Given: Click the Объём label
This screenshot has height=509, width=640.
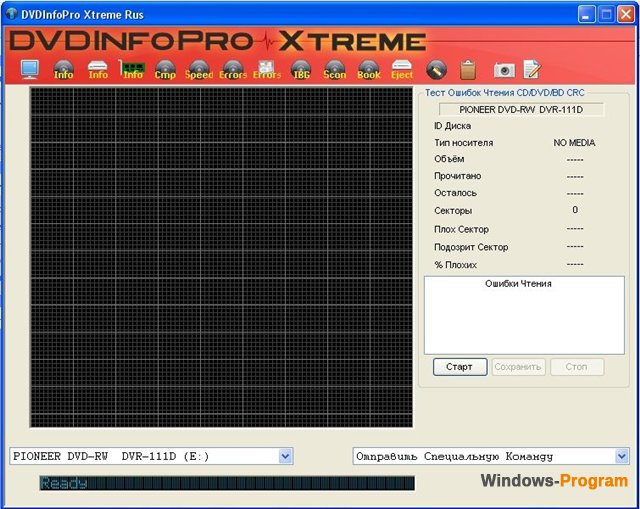Looking at the screenshot, I should click(449, 159).
